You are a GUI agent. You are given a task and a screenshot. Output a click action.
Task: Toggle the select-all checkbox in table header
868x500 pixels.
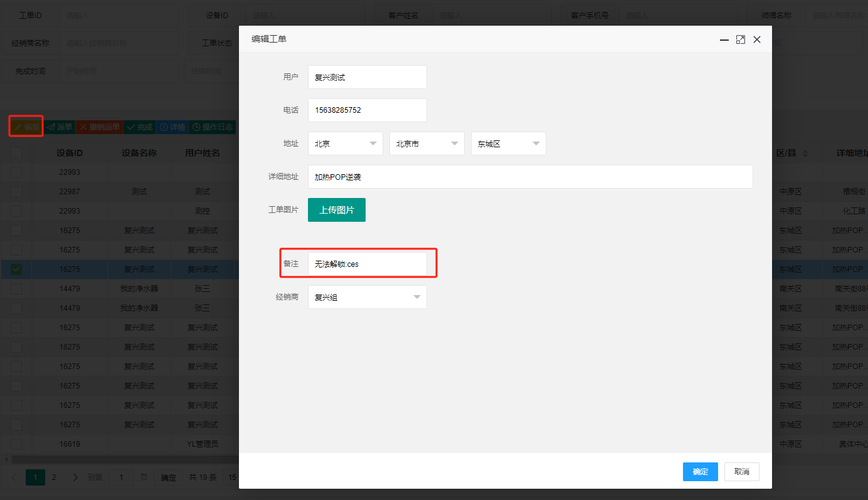click(x=16, y=153)
